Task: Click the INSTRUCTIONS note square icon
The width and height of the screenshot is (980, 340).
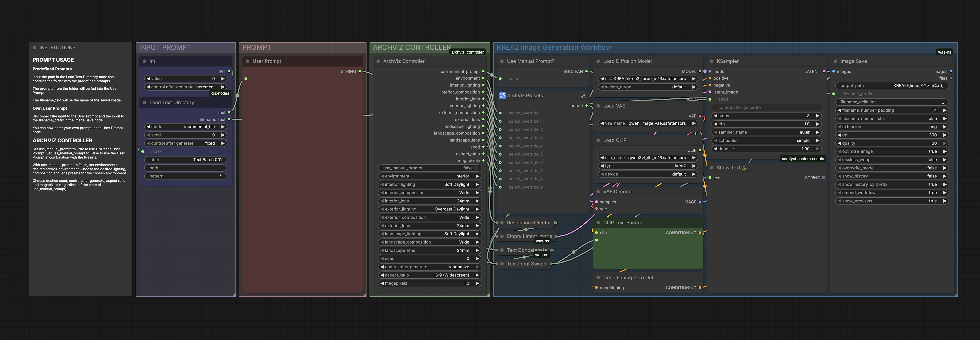Action: [x=35, y=48]
